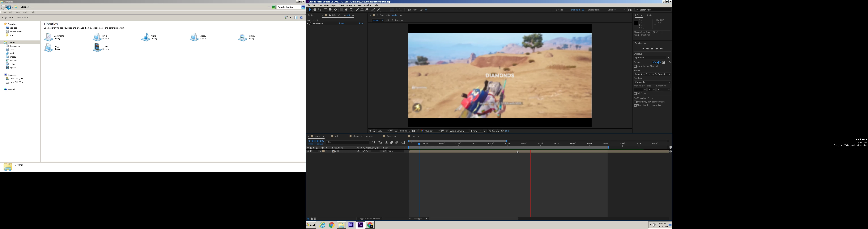The height and width of the screenshot is (229, 868).
Task: Select the Eraser tool
Action: (367, 10)
